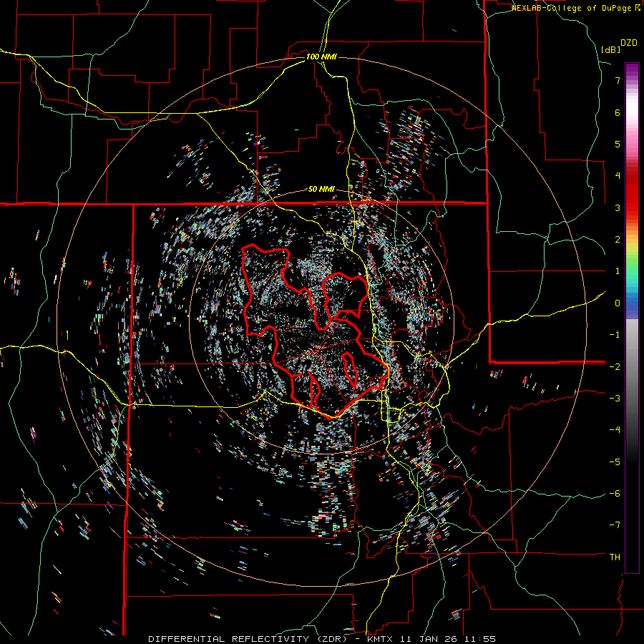This screenshot has width=644, height=644.
Task: Click the 2 value on the dB scale
Action: point(618,240)
